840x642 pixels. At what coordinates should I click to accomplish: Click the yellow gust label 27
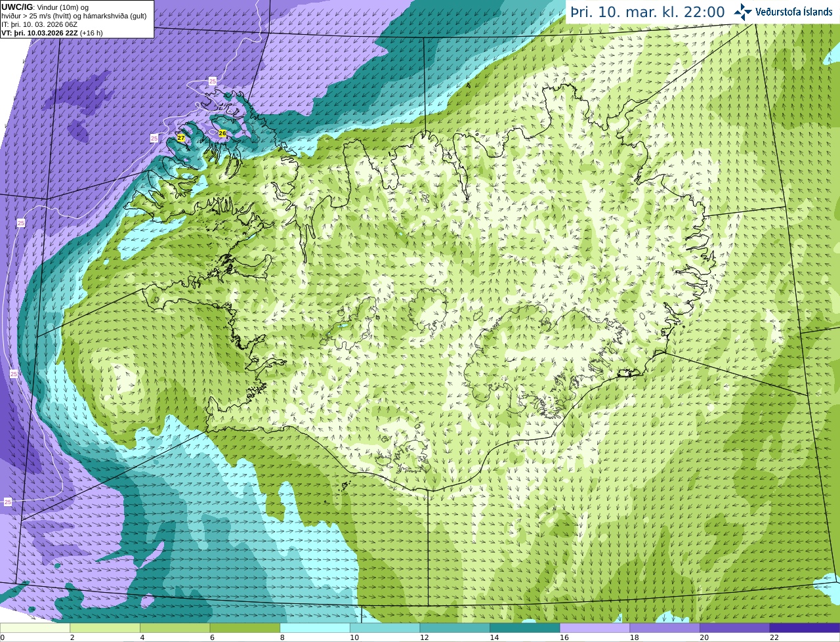[181, 138]
